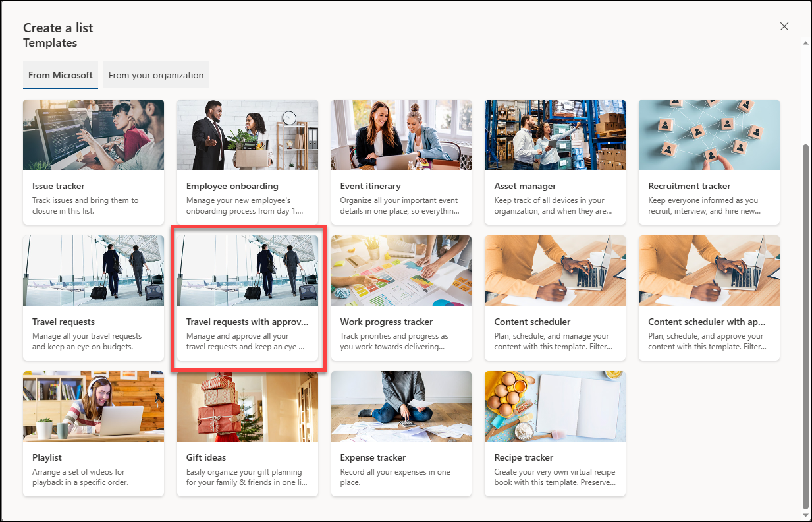Click the scrollbar down arrow

point(806,515)
